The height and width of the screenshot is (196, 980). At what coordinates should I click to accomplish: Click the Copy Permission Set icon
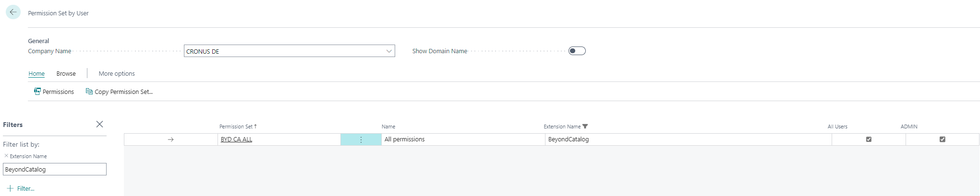tap(89, 91)
